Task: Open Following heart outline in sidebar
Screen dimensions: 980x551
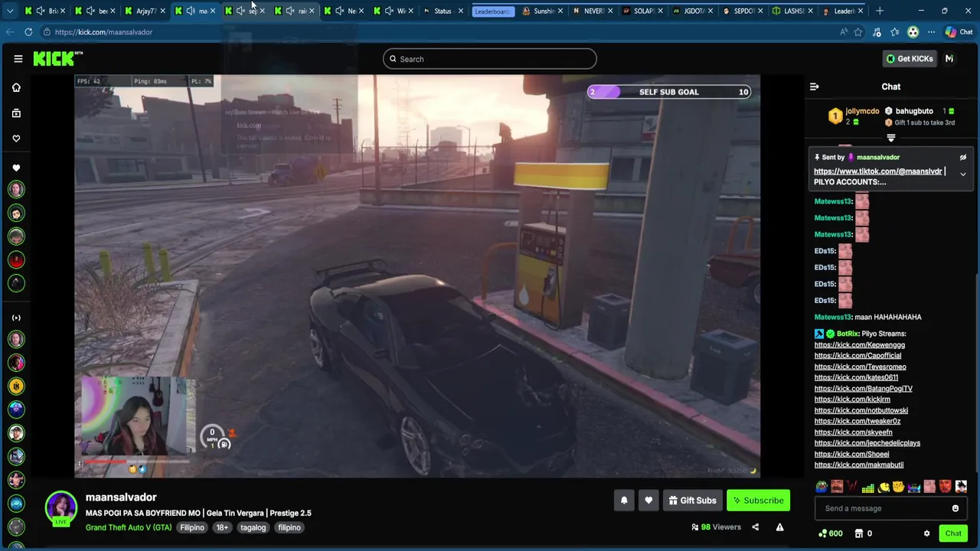Action: [16, 139]
